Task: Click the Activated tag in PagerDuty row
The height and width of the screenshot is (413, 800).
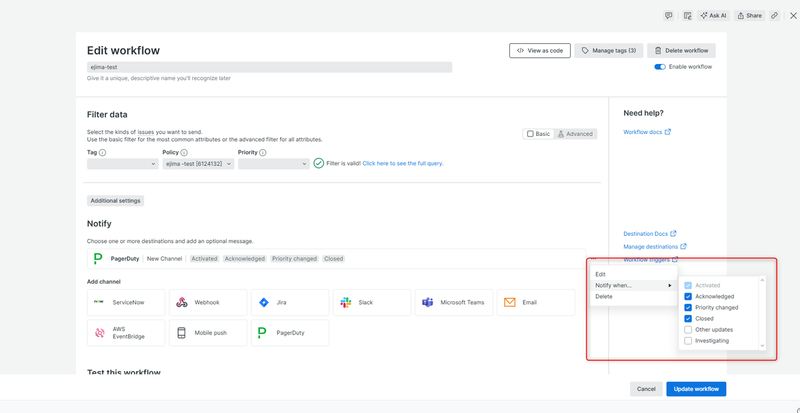Action: point(204,259)
